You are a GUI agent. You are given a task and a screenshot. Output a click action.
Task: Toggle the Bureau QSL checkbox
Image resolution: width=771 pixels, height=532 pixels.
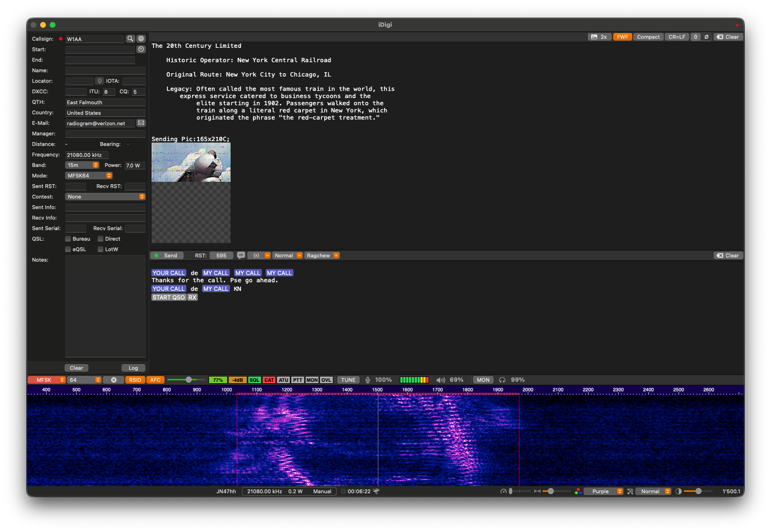click(x=68, y=239)
